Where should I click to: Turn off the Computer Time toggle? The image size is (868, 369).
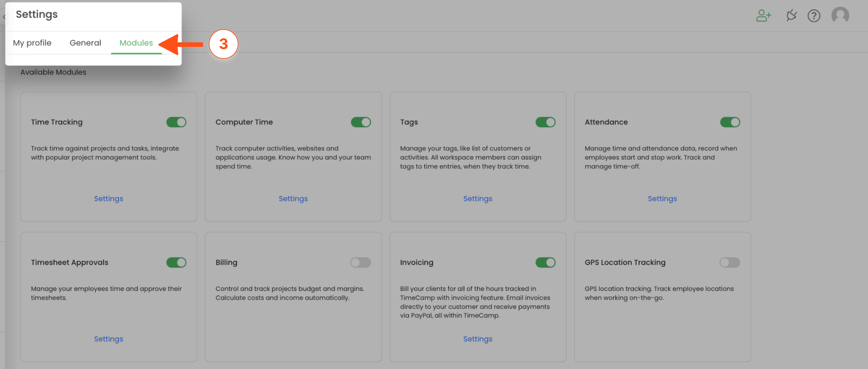(361, 122)
